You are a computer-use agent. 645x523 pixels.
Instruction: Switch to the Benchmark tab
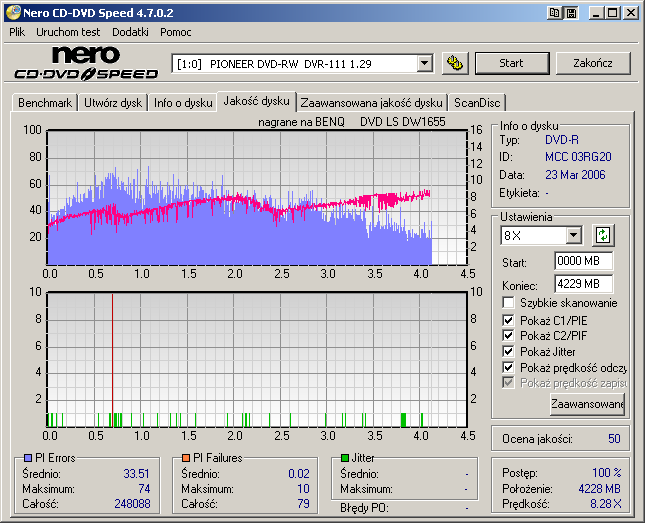(45, 102)
